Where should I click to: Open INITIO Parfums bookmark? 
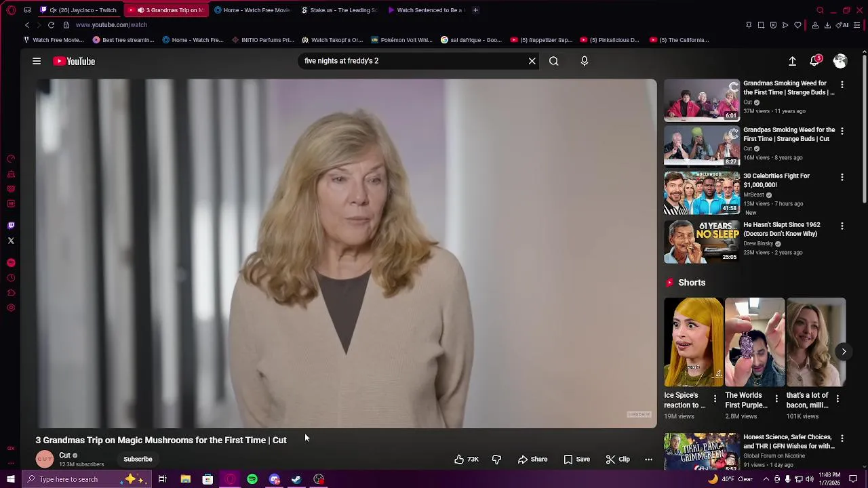click(x=263, y=40)
